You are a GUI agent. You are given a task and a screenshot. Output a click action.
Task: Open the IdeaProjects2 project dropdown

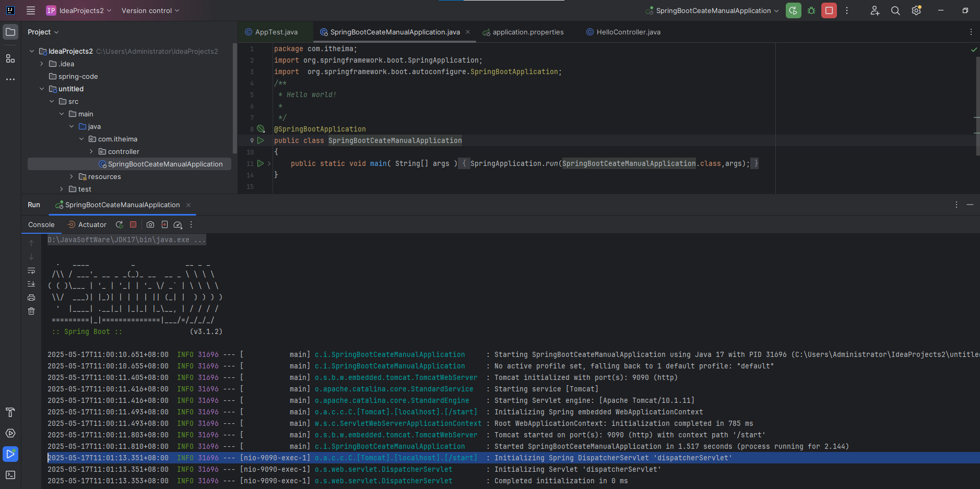pyautogui.click(x=79, y=10)
